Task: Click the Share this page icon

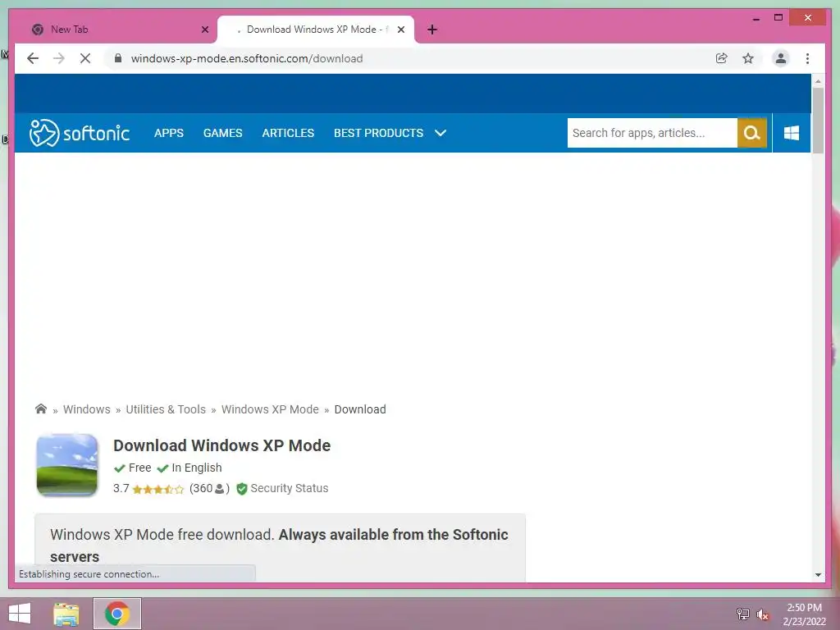Action: (722, 58)
